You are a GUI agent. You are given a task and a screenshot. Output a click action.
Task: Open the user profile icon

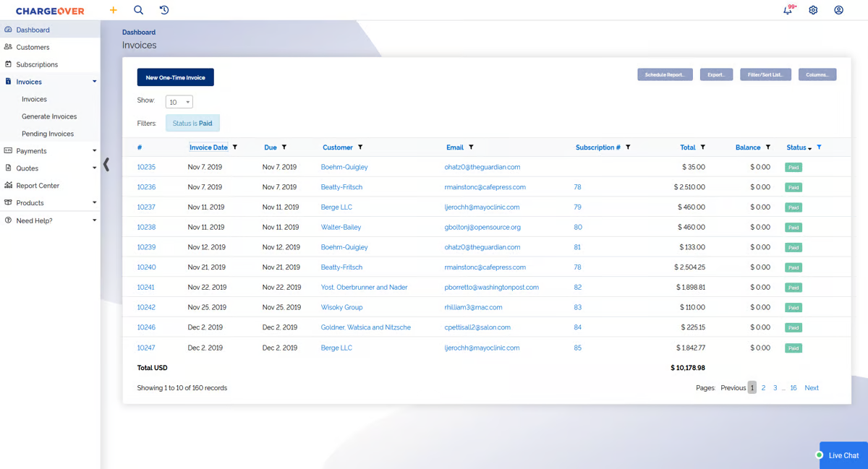pyautogui.click(x=838, y=10)
